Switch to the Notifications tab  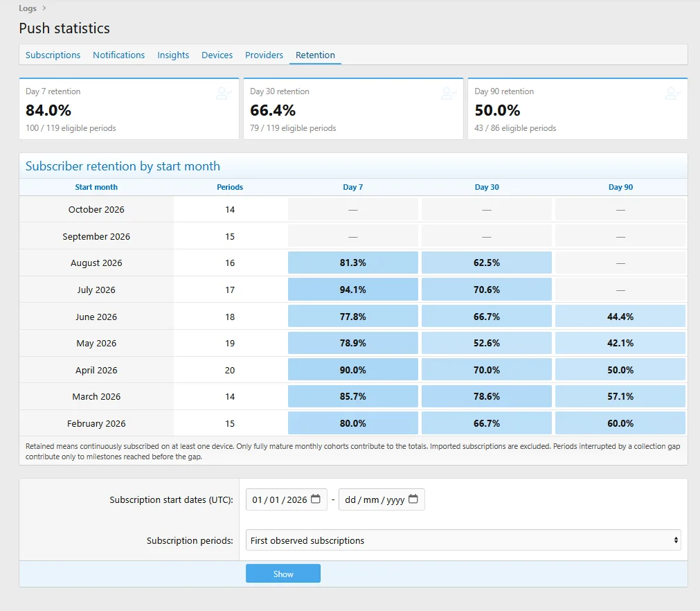pyautogui.click(x=119, y=55)
